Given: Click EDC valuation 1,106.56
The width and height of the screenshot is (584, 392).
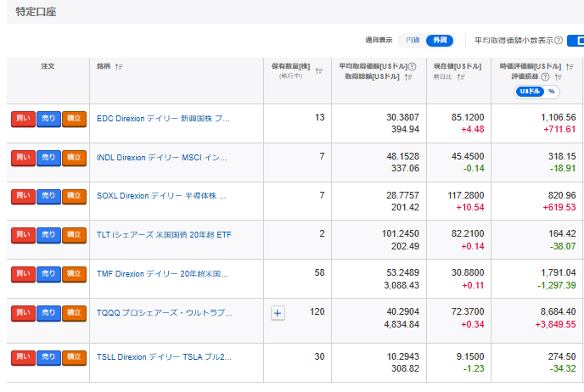Looking at the screenshot, I should tap(558, 117).
